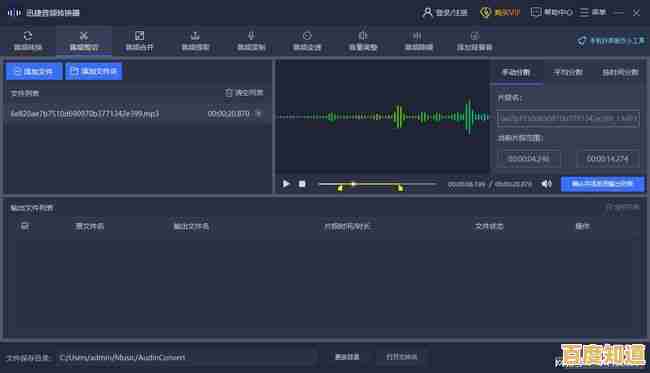Click the change directory button
Viewport: 650px width, 373px height.
tap(347, 357)
